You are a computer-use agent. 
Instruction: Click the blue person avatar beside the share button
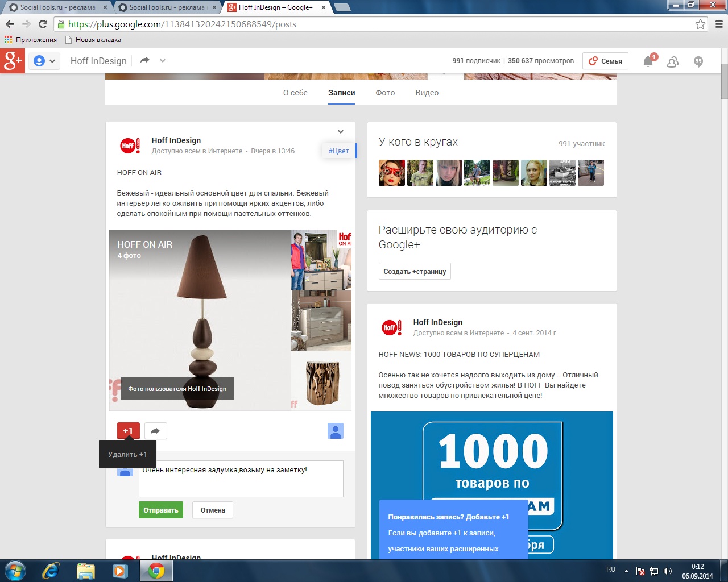pos(336,431)
